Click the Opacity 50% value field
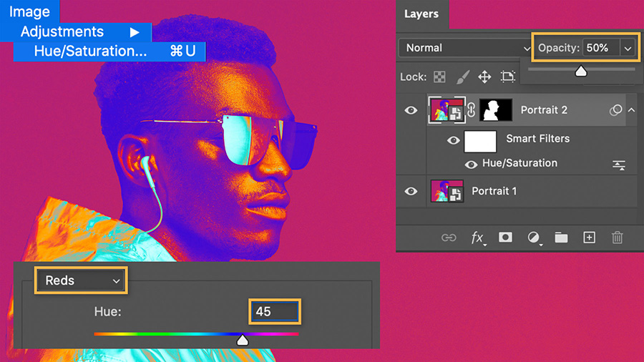 point(601,48)
